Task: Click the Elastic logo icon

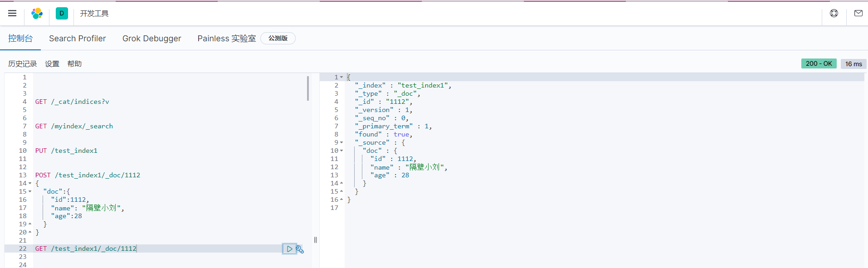Action: point(37,13)
